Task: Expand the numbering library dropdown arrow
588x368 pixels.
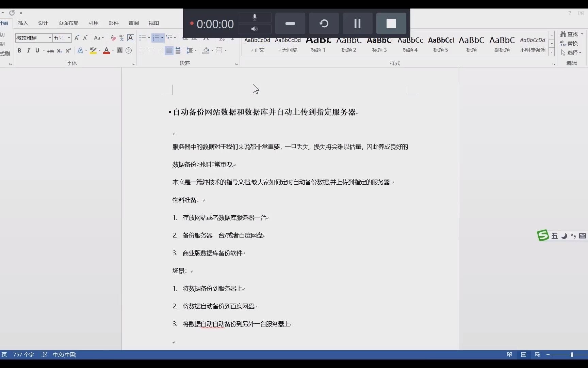Action: [x=162, y=38]
